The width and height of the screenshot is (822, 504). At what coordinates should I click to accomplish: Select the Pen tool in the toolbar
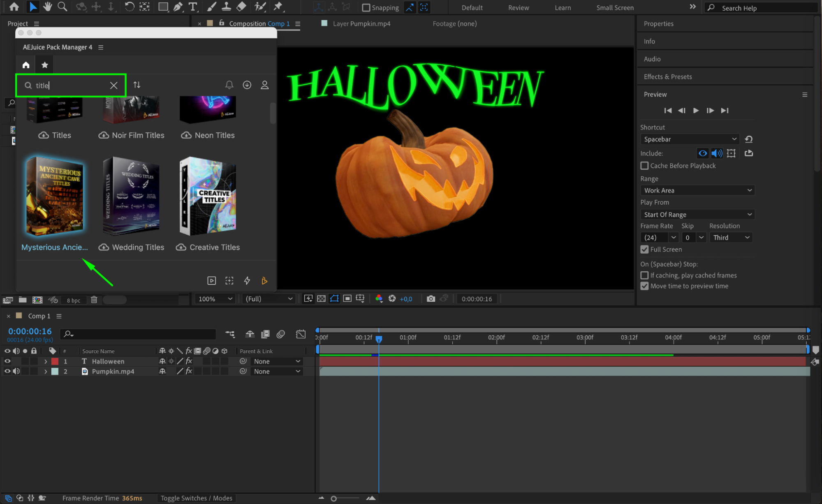[178, 7]
